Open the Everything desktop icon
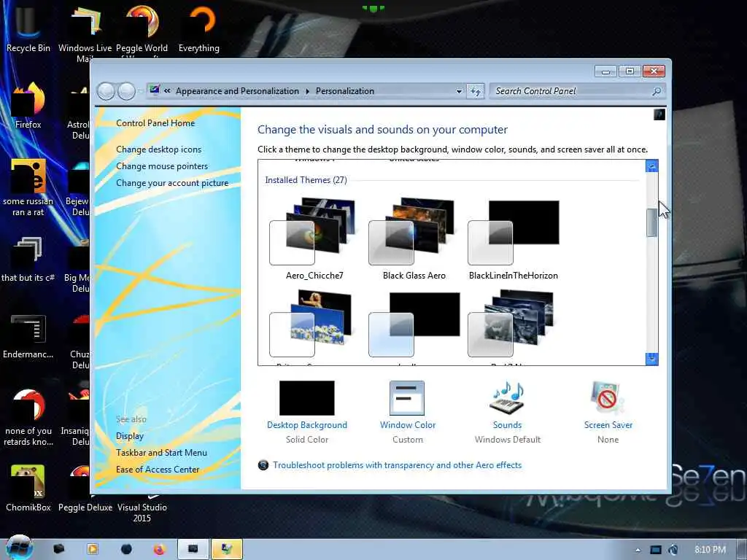Image resolution: width=747 pixels, height=560 pixels. point(198,28)
